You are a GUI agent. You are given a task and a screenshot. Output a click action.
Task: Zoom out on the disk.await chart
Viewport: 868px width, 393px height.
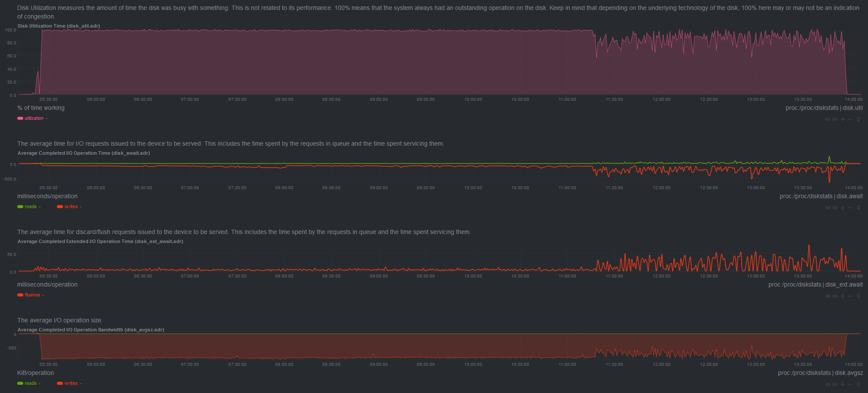(850, 208)
